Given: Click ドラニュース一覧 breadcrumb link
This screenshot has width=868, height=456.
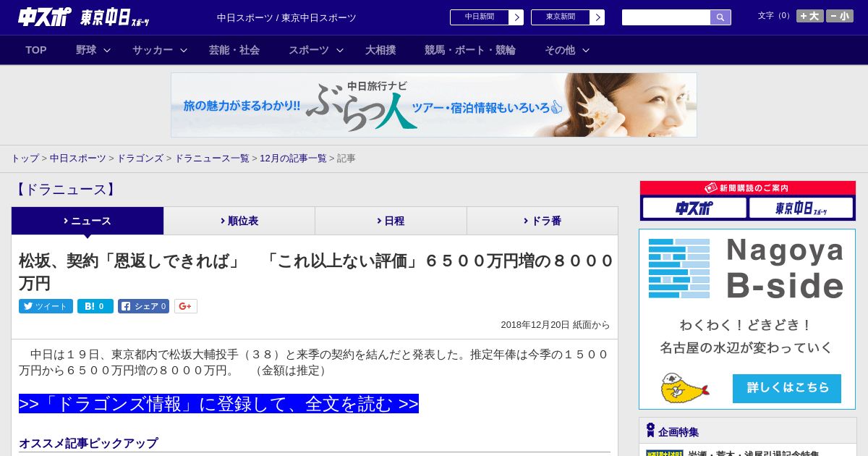Looking at the screenshot, I should (212, 159).
